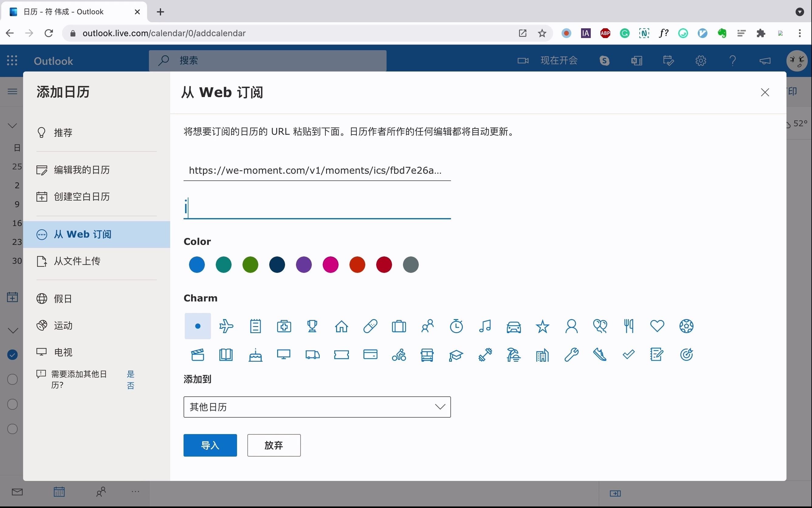
Task: Pick the running shoe charm
Action: pos(600,354)
